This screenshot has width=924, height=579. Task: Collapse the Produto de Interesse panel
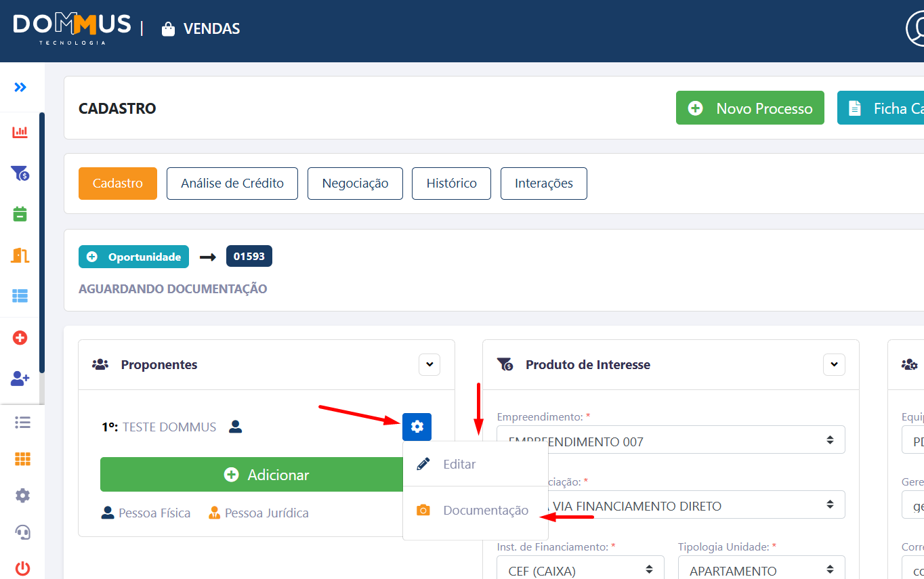834,364
